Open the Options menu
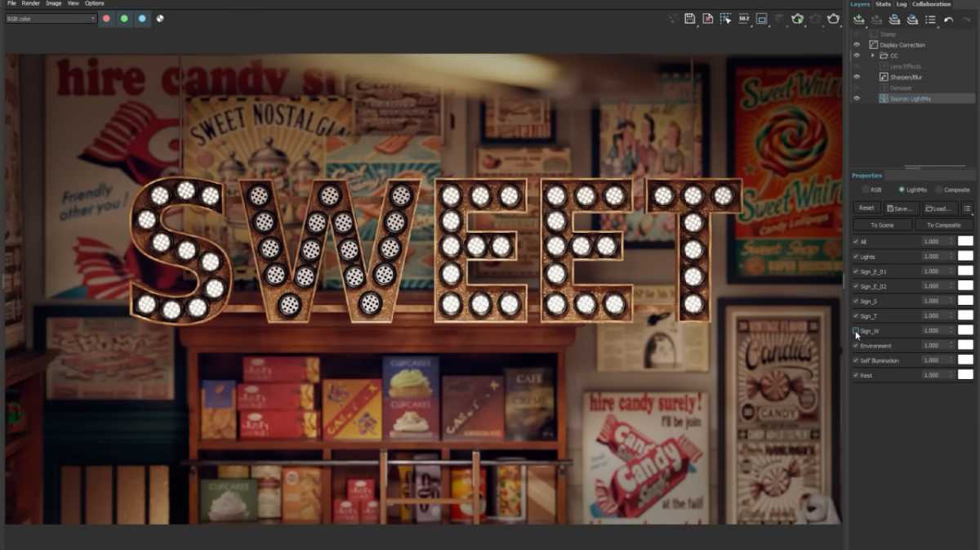 click(95, 3)
